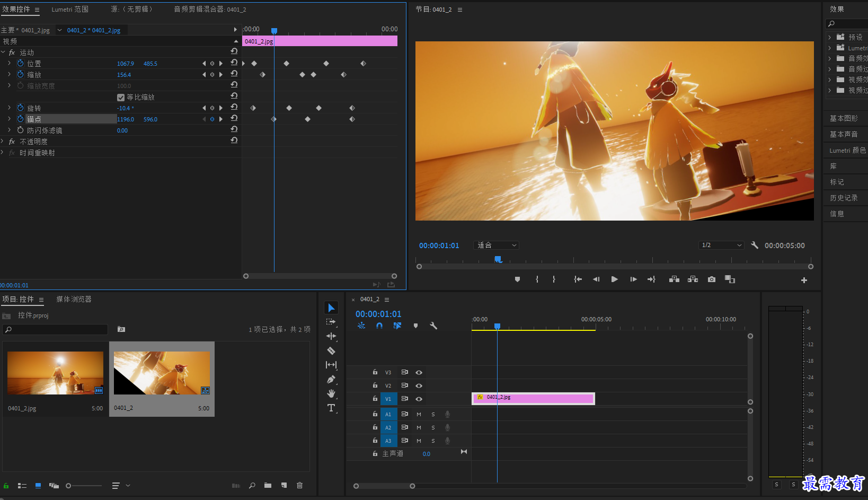Select the Hand tool

tap(331, 393)
